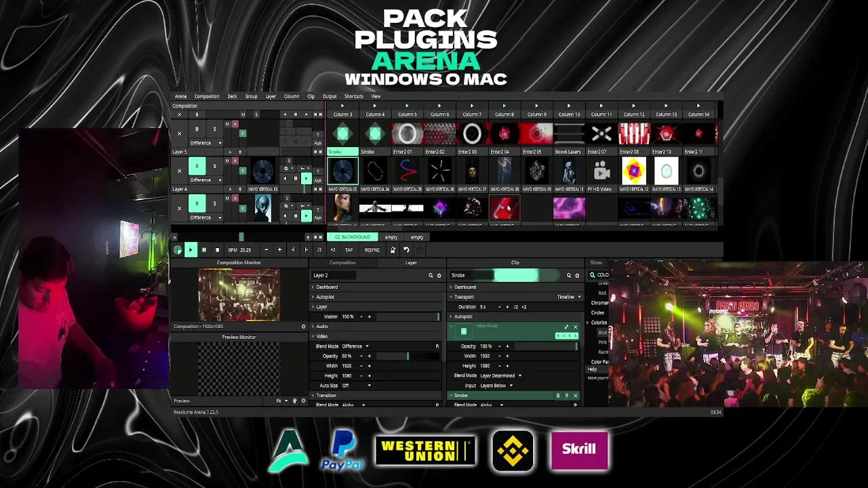The height and width of the screenshot is (488, 868).
Task: Click search icon in Layer 2 panel
Action: [x=431, y=276]
